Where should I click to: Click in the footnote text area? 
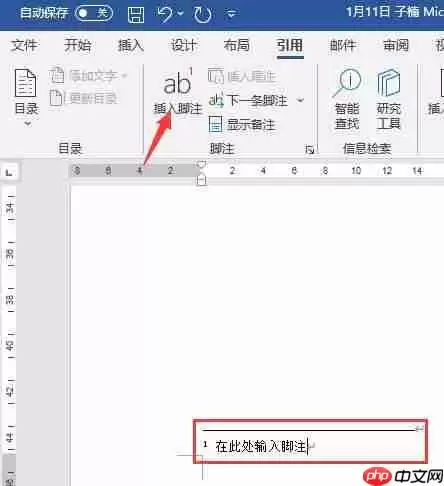point(310,446)
